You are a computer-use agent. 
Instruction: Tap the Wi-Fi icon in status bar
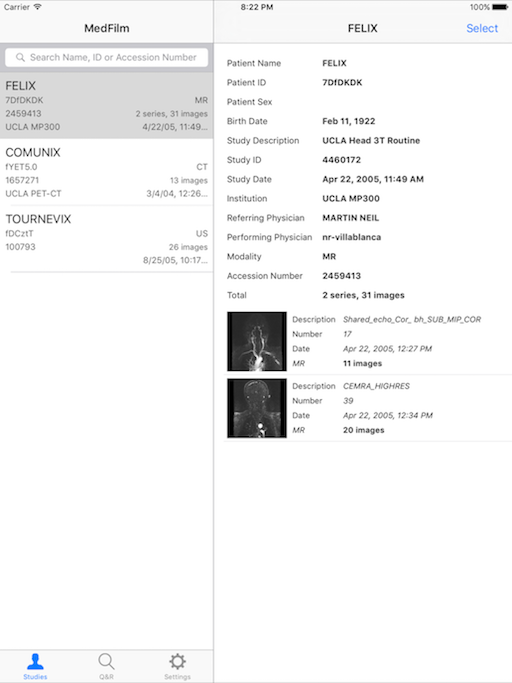click(37, 7)
